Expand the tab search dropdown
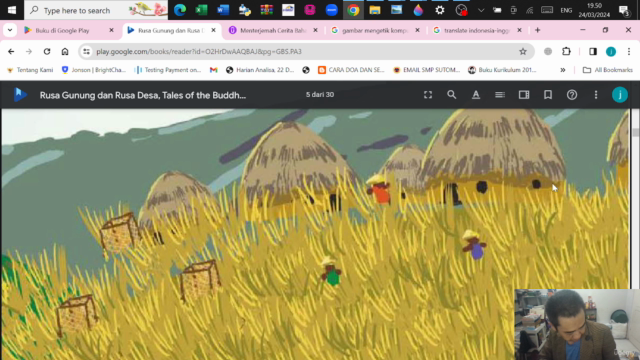Image resolution: width=640 pixels, height=360 pixels. click(10, 30)
